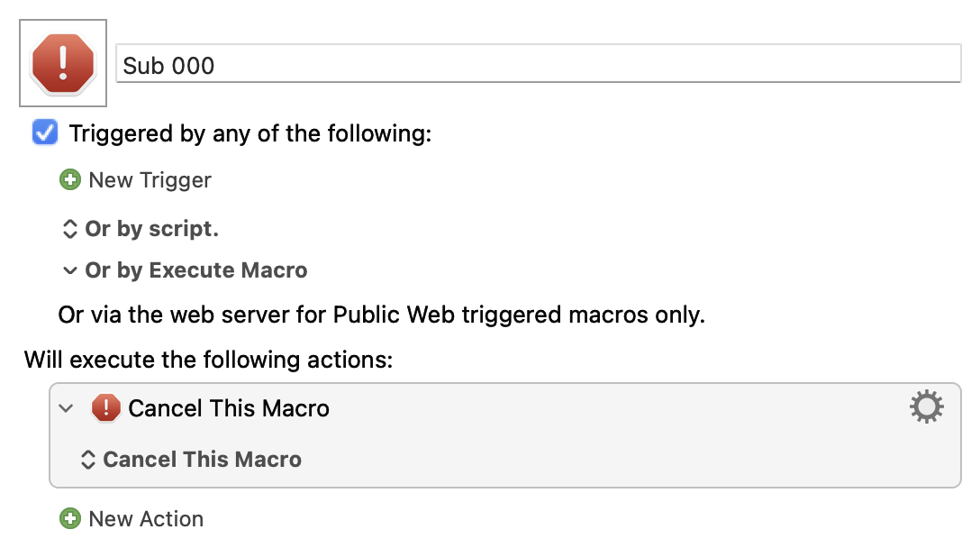
Task: Click the bold Cancel This Macro popup text
Action: pyautogui.click(x=203, y=460)
